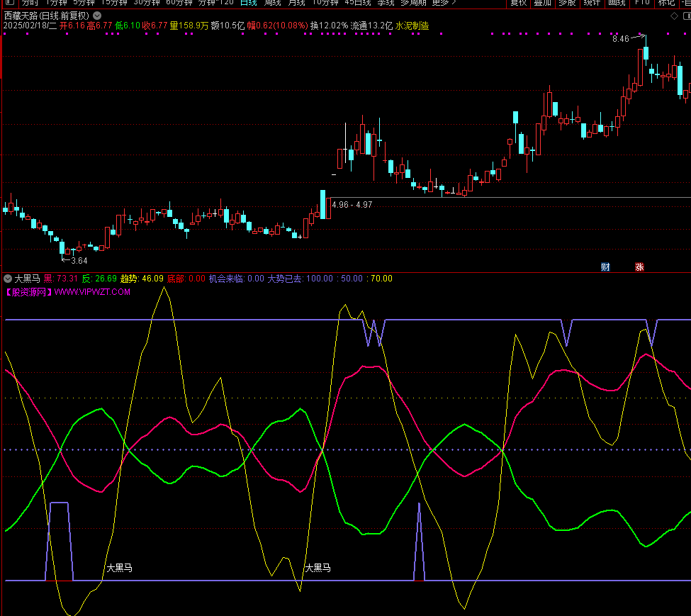The height and width of the screenshot is (616, 691).
Task: Click the 3.64 low price label
Action: point(79,261)
